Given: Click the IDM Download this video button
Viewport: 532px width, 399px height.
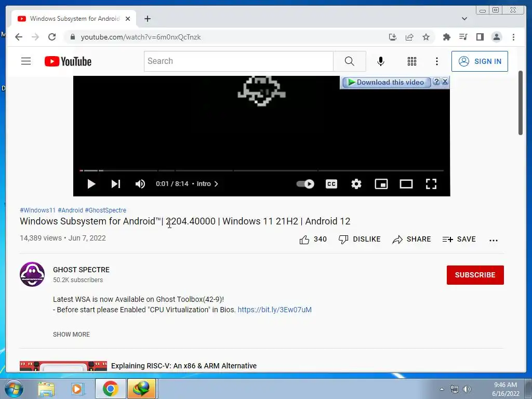Looking at the screenshot, I should pyautogui.click(x=387, y=83).
